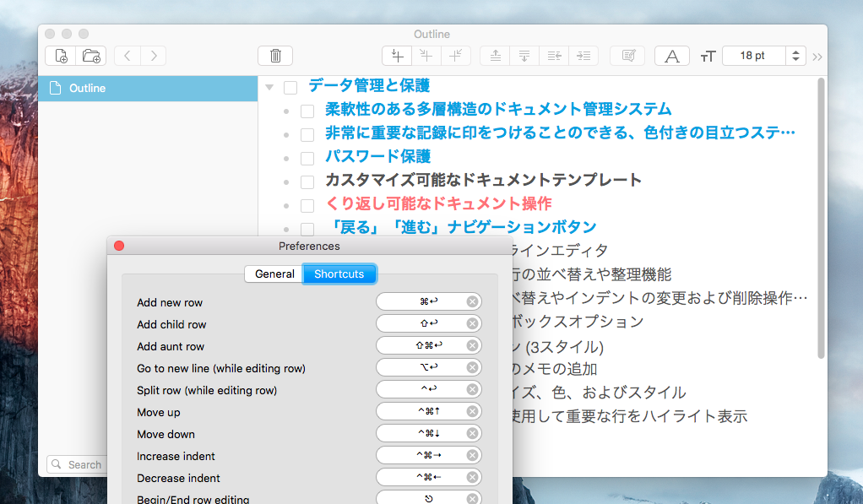Click the font style 'A' button

coord(672,56)
